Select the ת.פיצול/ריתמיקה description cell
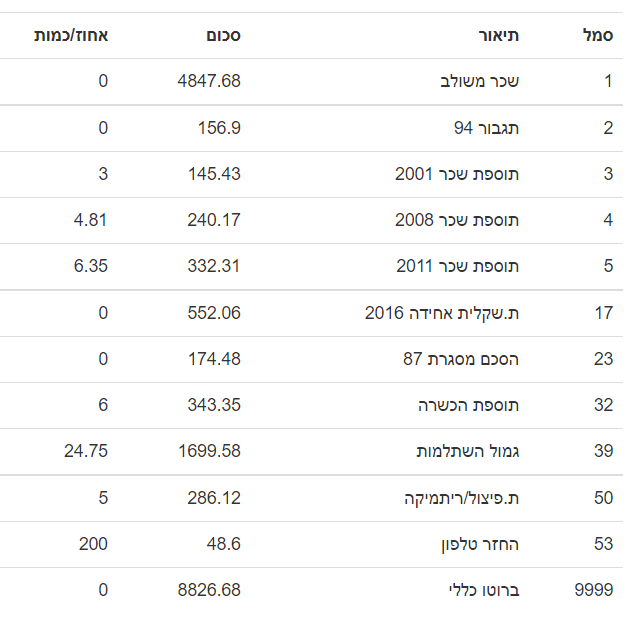The height and width of the screenshot is (619, 633). [461, 497]
